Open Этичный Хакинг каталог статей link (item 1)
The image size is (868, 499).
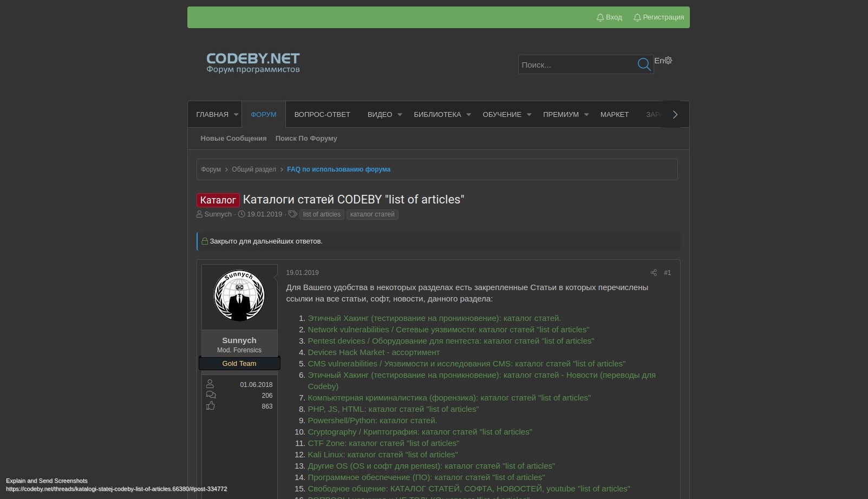click(x=434, y=318)
